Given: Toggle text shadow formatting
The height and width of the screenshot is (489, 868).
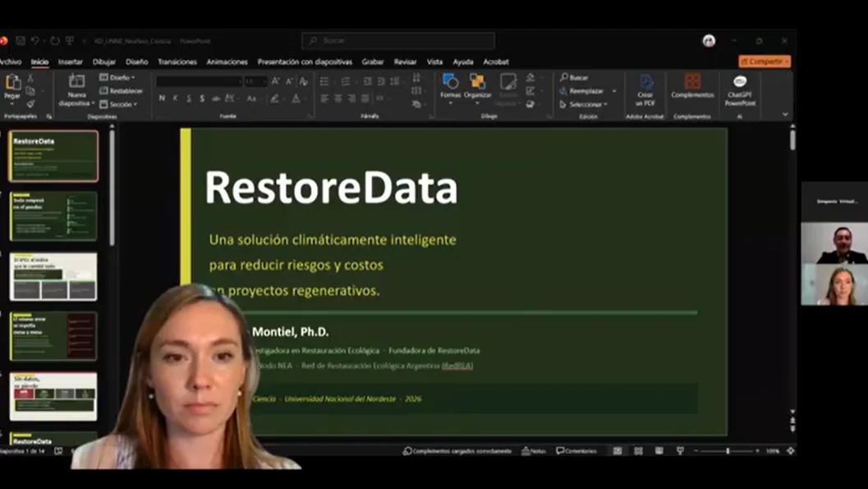Looking at the screenshot, I should (x=202, y=99).
